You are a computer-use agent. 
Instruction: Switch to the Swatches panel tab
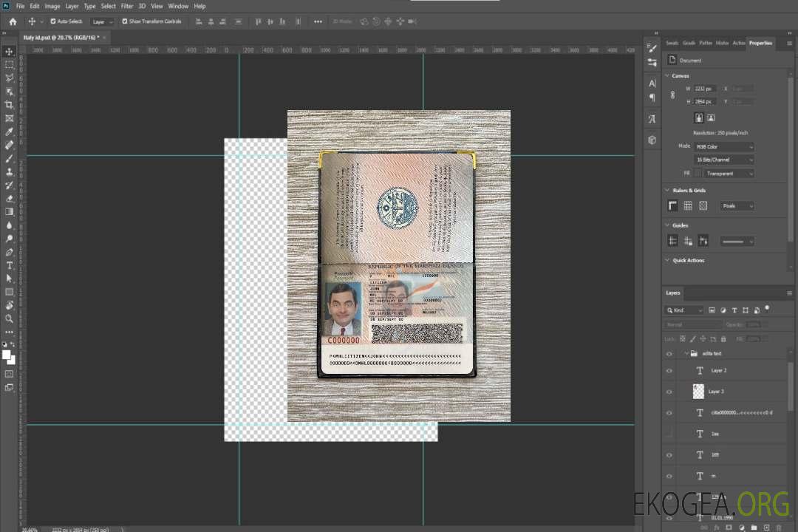(x=672, y=43)
